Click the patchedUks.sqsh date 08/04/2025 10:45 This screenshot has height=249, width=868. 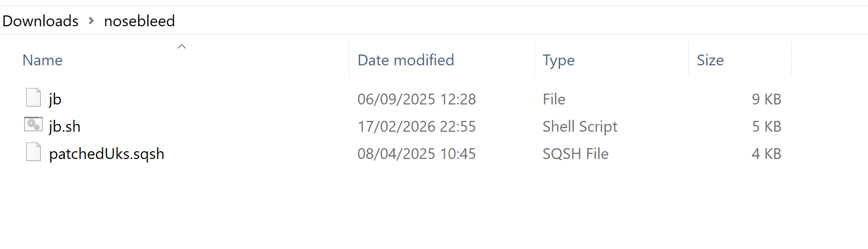417,154
